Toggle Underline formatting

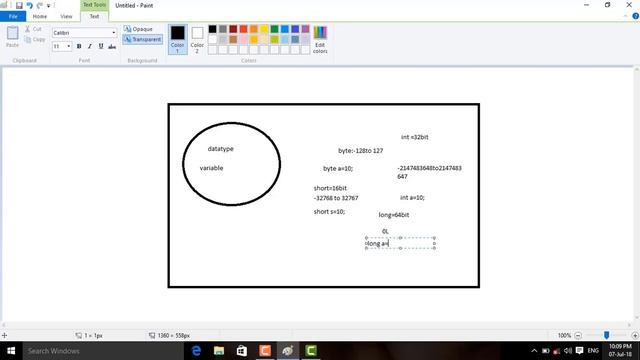(x=101, y=47)
